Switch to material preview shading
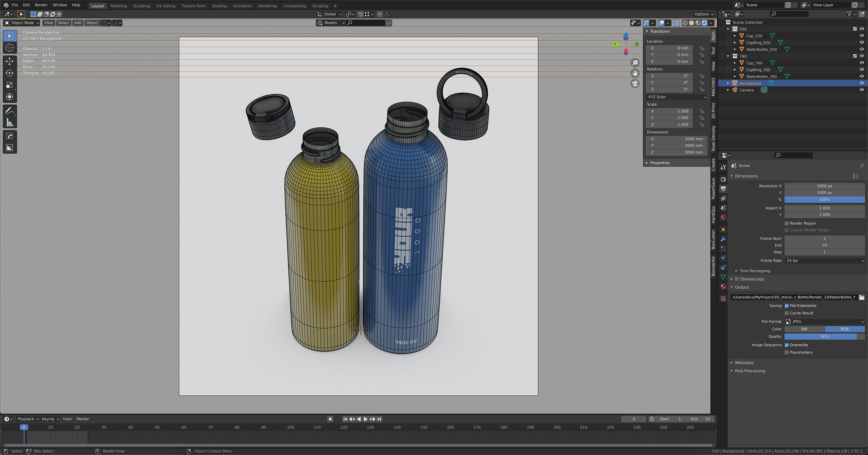The height and width of the screenshot is (455, 868). pyautogui.click(x=698, y=23)
